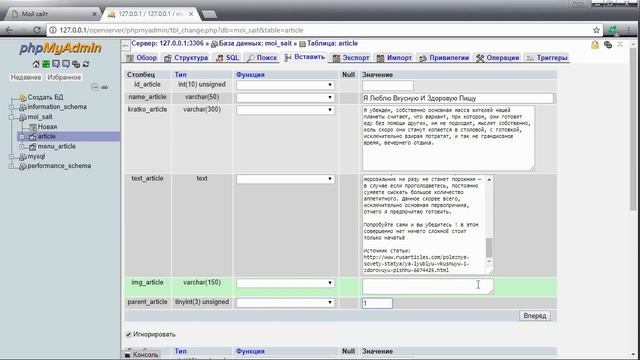Open function dropdown for id_article
Viewport: 640px width, 360px height.
285,85
